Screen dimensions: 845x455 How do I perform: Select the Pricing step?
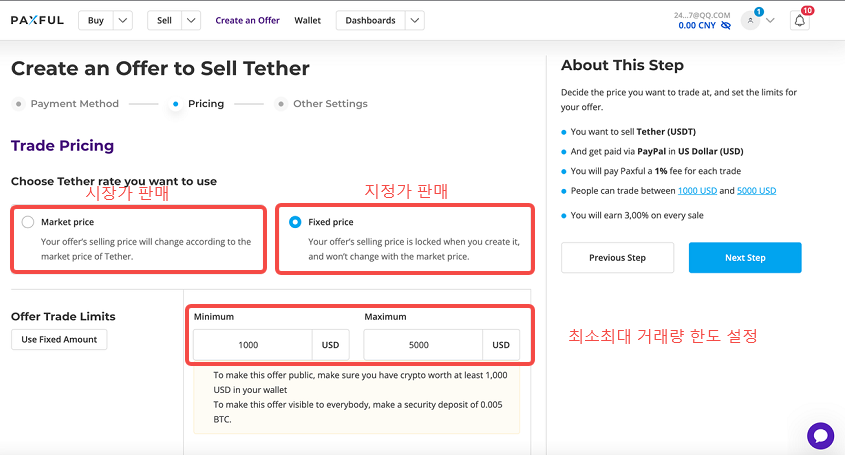tap(206, 104)
